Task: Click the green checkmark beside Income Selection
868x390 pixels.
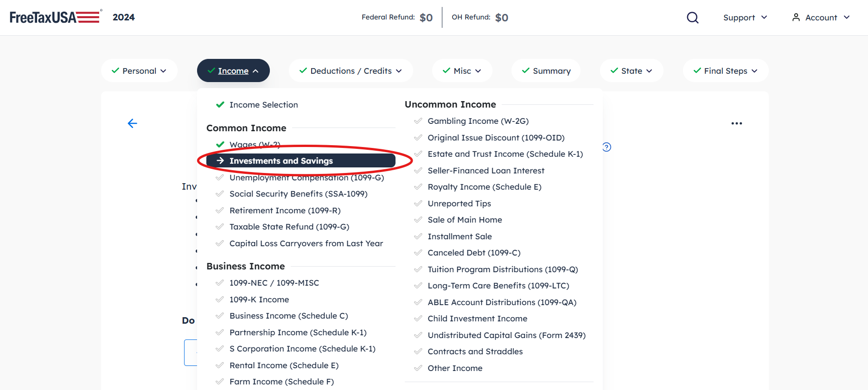Action: pos(220,105)
